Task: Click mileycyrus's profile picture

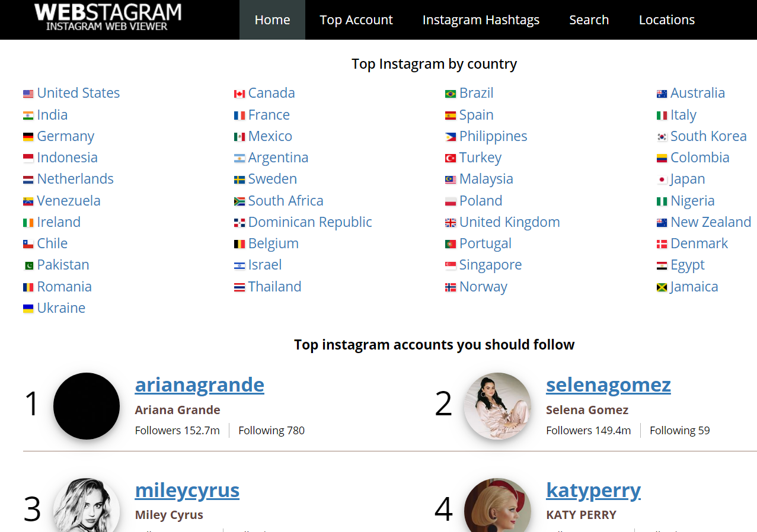Action: pyautogui.click(x=87, y=505)
